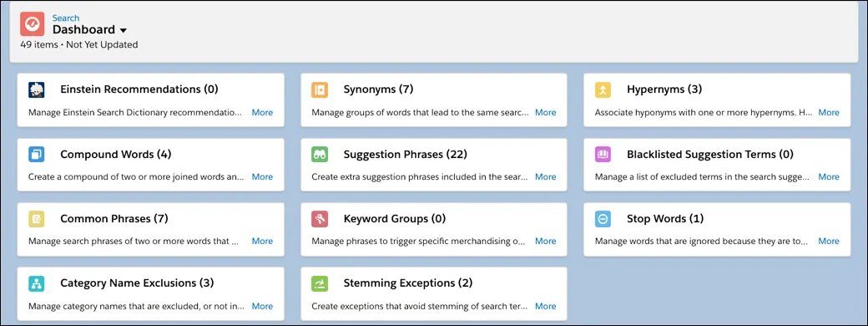Screen dimensions: 868x326
Task: Click More on the Hypernyms card
Action: tap(829, 113)
